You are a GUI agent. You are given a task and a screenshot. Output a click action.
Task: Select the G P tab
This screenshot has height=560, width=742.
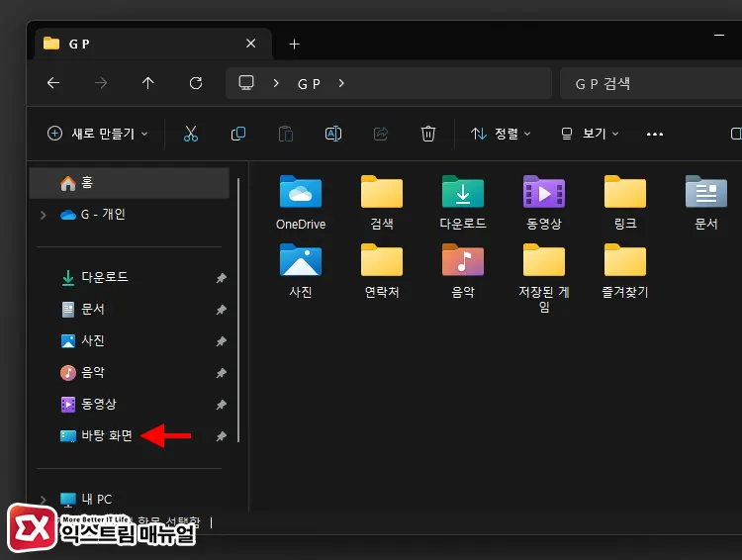tap(153, 44)
